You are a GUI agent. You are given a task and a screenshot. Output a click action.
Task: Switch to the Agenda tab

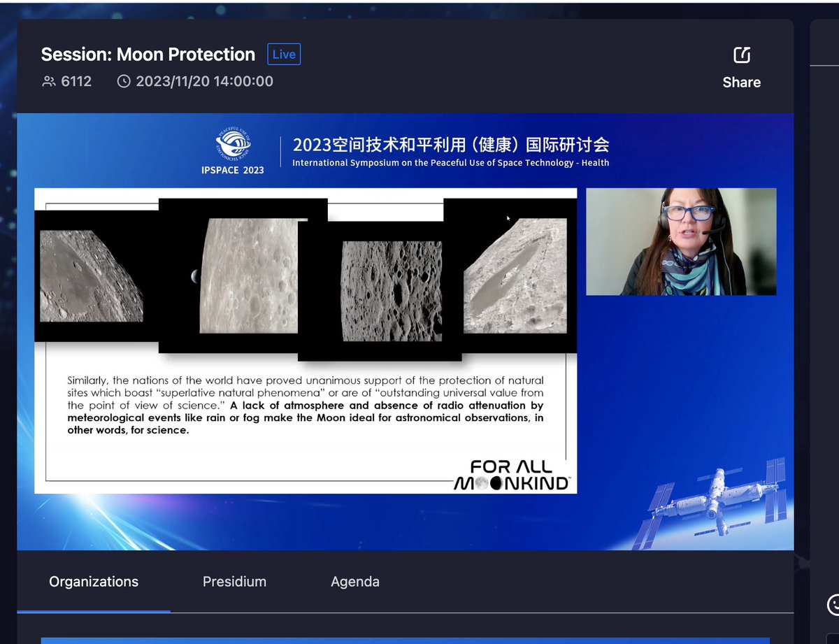[x=355, y=582]
